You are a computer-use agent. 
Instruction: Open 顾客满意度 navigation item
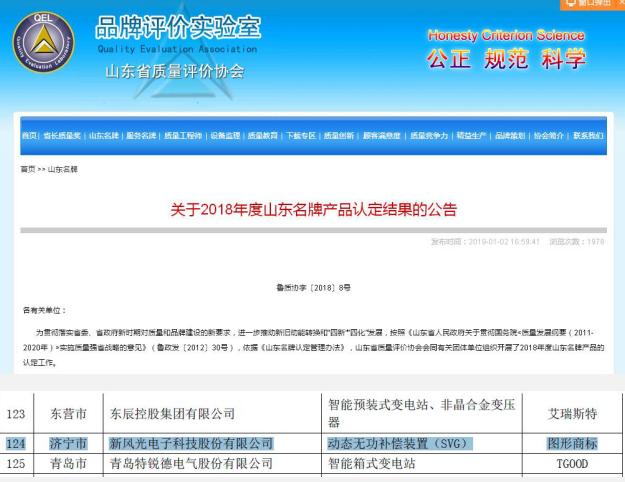(x=381, y=135)
